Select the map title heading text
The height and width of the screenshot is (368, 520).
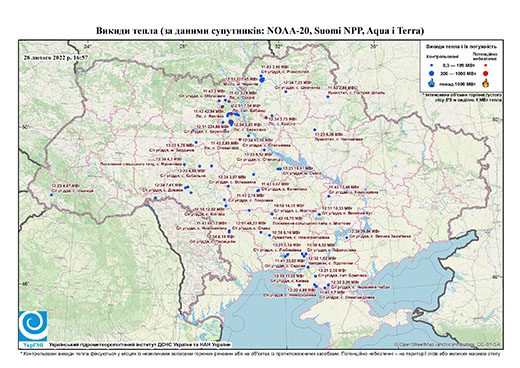click(x=260, y=31)
